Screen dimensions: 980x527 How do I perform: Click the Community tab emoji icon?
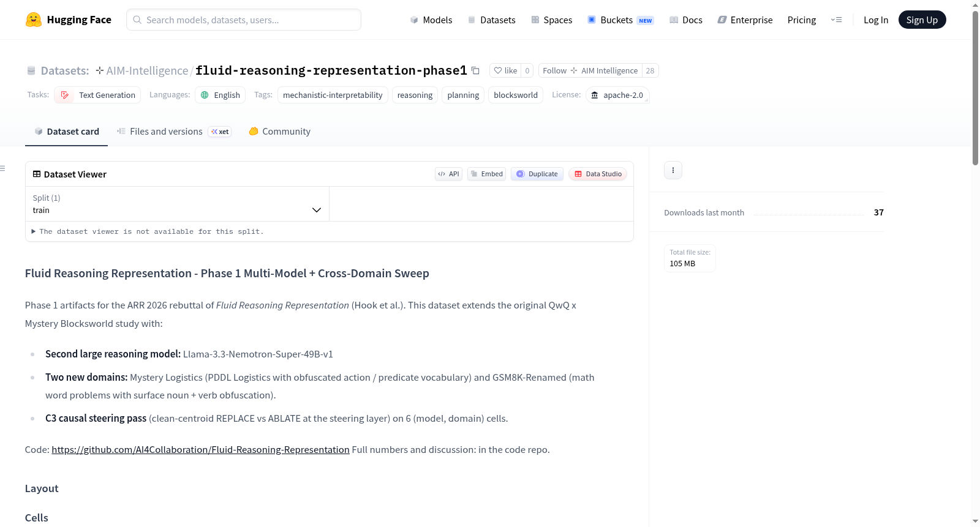click(x=254, y=131)
